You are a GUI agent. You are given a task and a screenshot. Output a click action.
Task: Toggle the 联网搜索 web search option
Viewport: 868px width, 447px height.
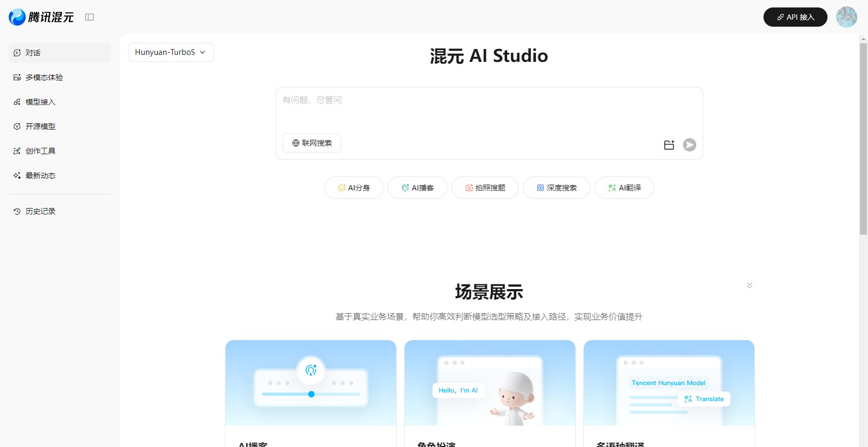point(312,143)
